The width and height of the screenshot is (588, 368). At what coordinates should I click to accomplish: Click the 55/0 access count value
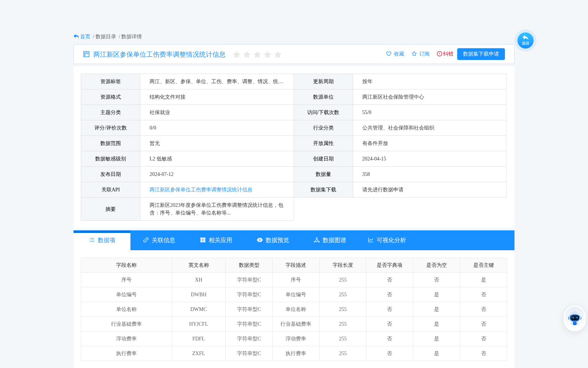click(x=367, y=112)
